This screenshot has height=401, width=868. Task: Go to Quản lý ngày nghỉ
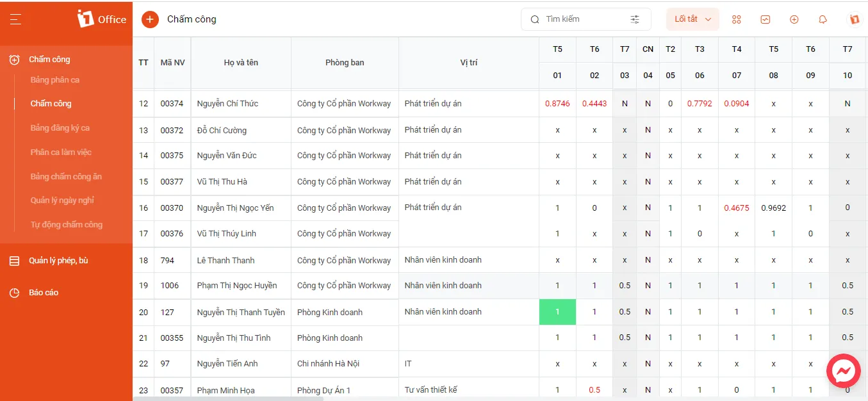[62, 201]
